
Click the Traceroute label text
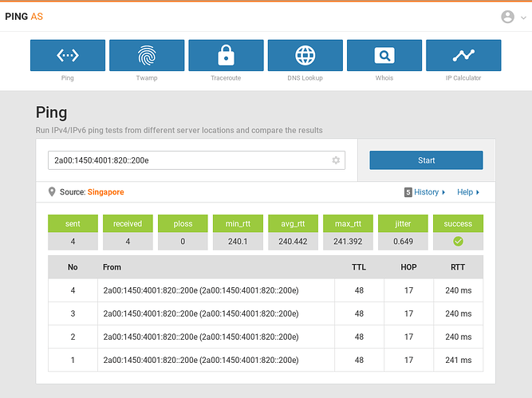pyautogui.click(x=226, y=78)
